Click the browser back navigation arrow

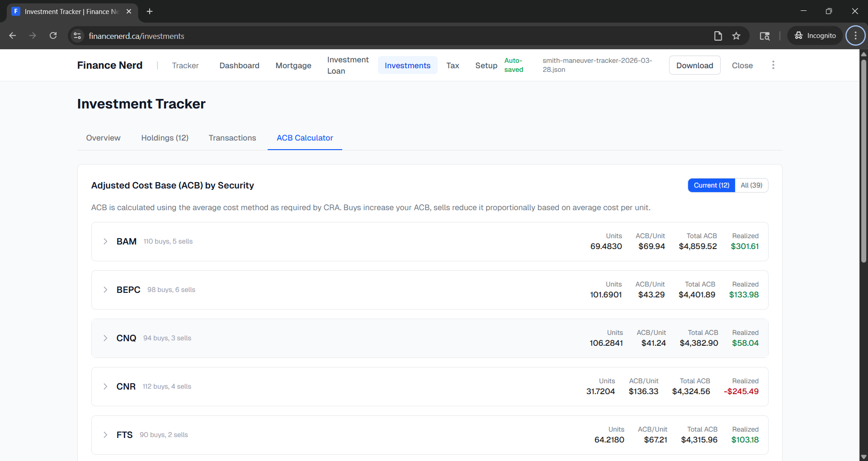(12, 36)
